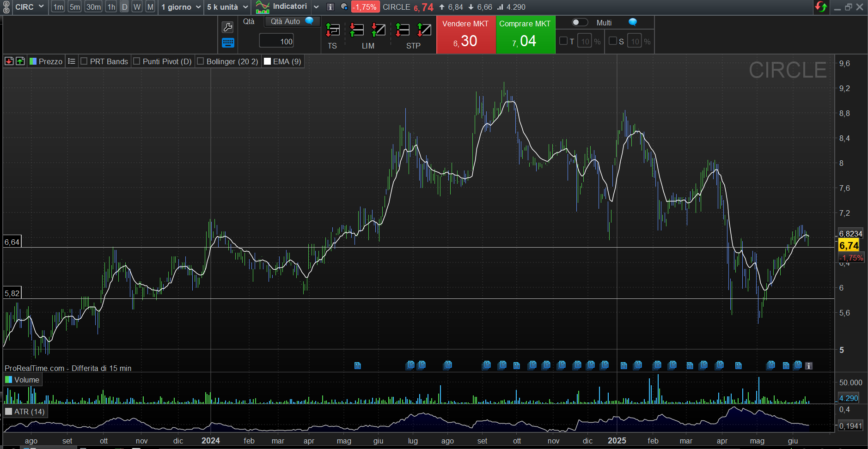Switch to the W weekly timeframe
Image resolution: width=868 pixels, height=449 pixels.
pyautogui.click(x=137, y=7)
